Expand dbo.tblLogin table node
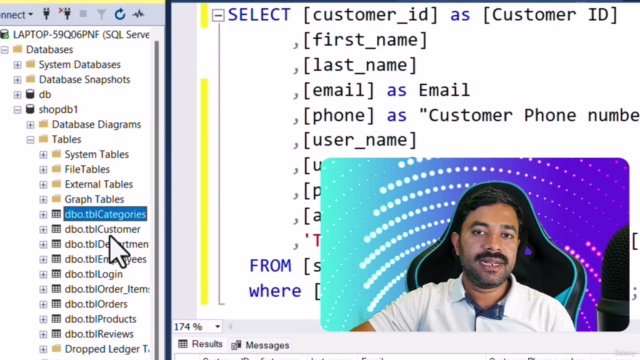 [x=43, y=275]
